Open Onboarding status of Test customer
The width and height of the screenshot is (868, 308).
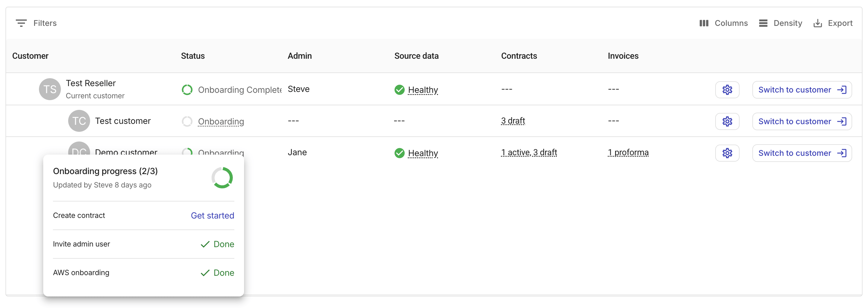[221, 121]
